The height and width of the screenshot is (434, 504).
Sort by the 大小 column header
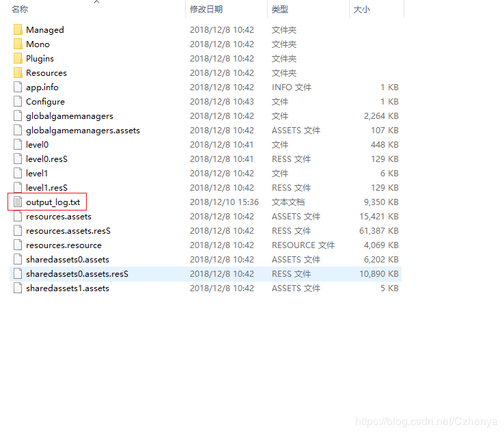coord(361,10)
